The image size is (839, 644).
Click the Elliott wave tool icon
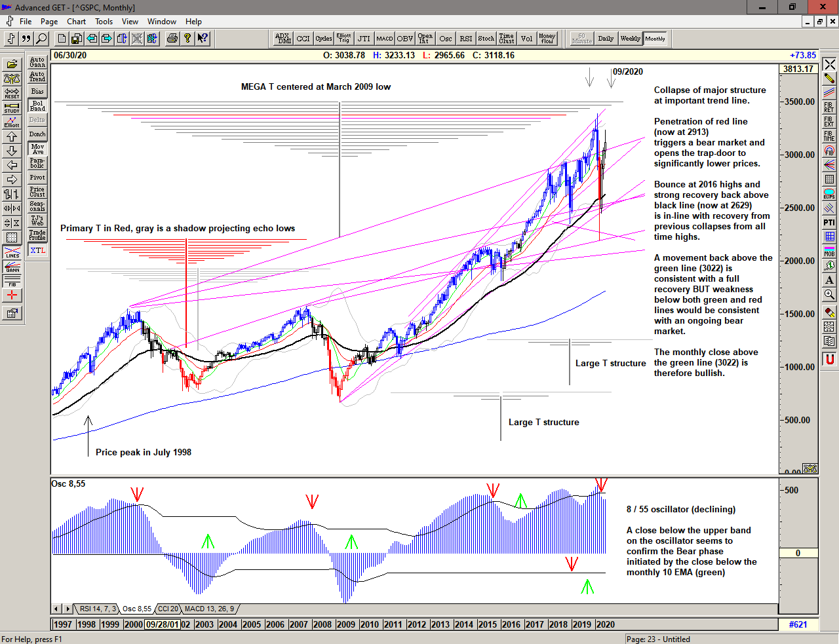coord(12,122)
